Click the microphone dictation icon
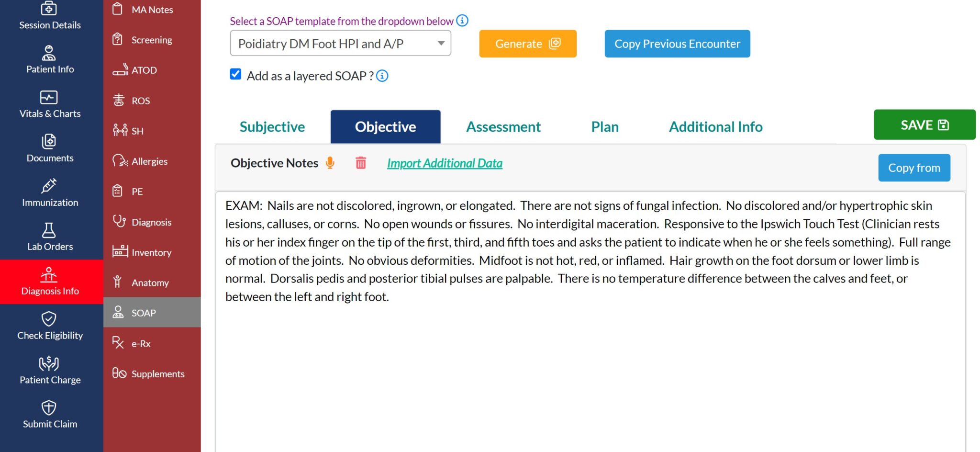 (330, 163)
